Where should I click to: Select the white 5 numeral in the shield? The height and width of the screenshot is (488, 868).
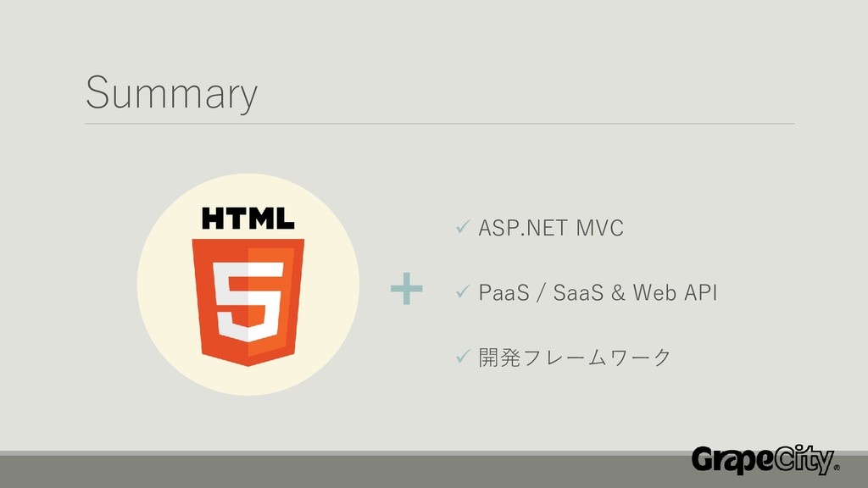(248, 302)
